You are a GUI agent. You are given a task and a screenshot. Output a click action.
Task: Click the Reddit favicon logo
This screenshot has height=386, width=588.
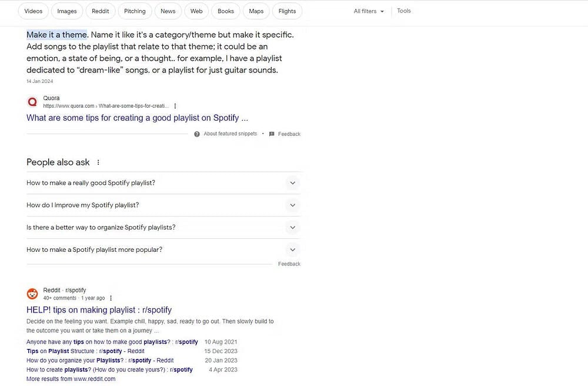coord(32,294)
